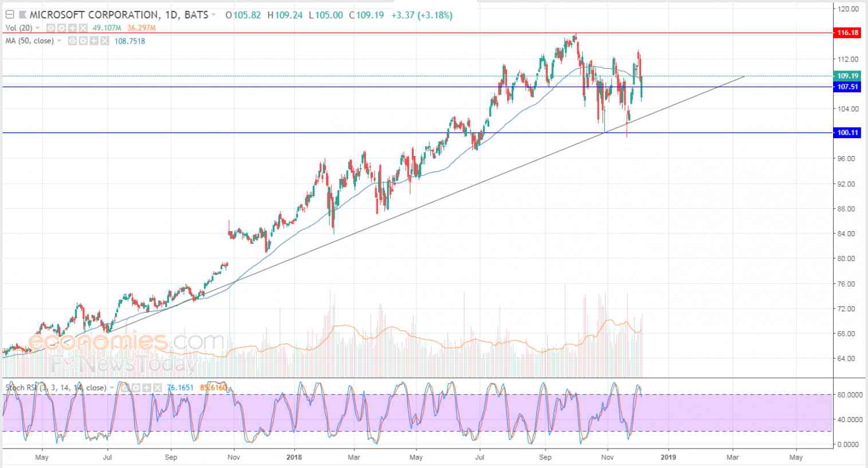
Task: Click the 120.00 label on price axis
Action: pos(847,9)
